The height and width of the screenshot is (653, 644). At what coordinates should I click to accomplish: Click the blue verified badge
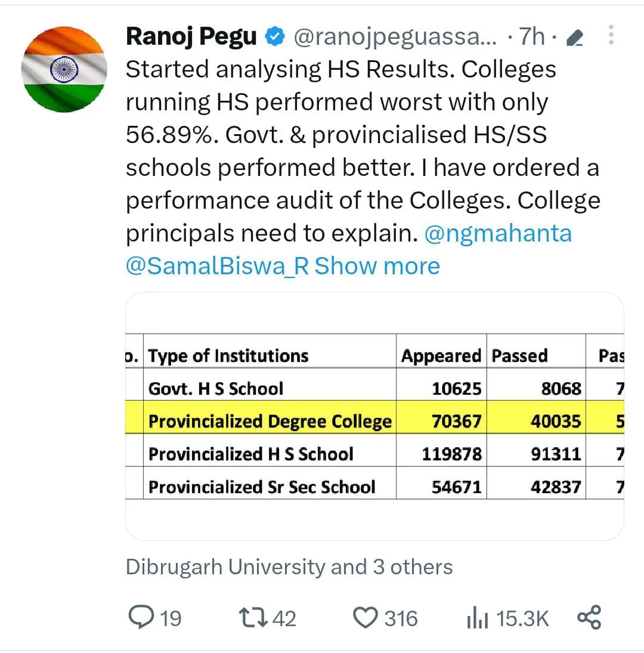(275, 36)
